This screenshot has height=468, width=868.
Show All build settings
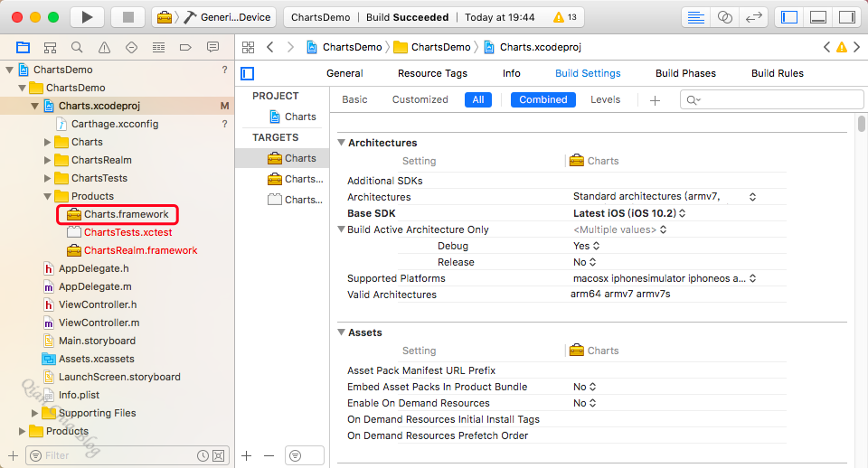[478, 99]
